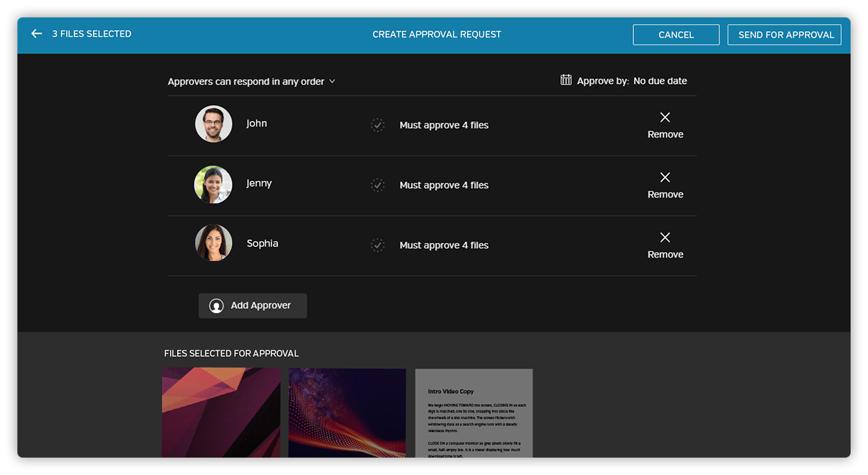Click Remove under Sophia's row
This screenshot has height=475, width=868.
pos(664,254)
